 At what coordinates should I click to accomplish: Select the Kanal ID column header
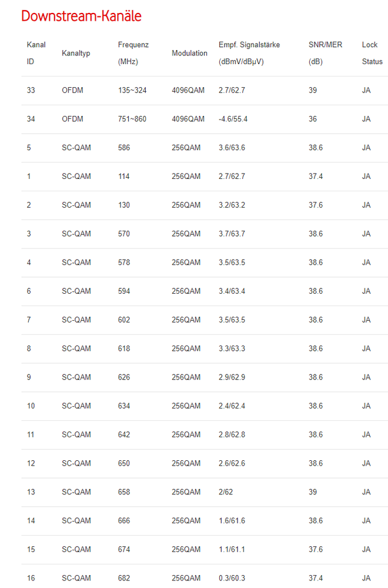coord(36,53)
